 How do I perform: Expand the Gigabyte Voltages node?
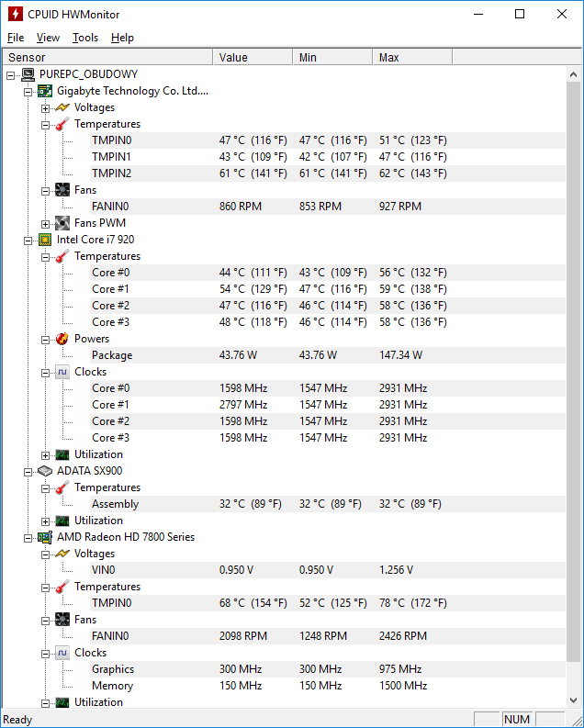45,108
